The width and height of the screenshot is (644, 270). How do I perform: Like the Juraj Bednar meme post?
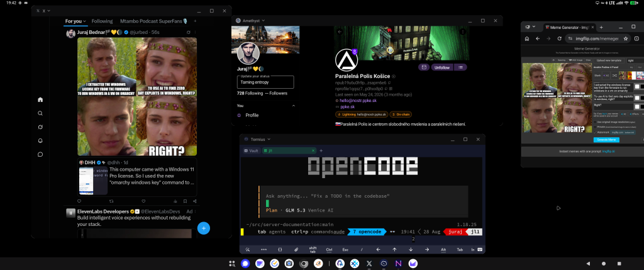click(143, 201)
